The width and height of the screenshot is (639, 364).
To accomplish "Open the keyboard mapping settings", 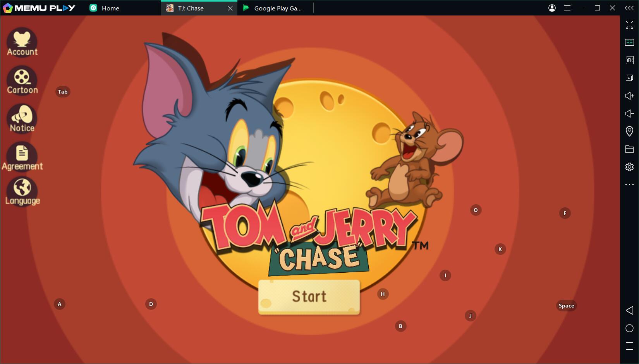I will coord(629,42).
